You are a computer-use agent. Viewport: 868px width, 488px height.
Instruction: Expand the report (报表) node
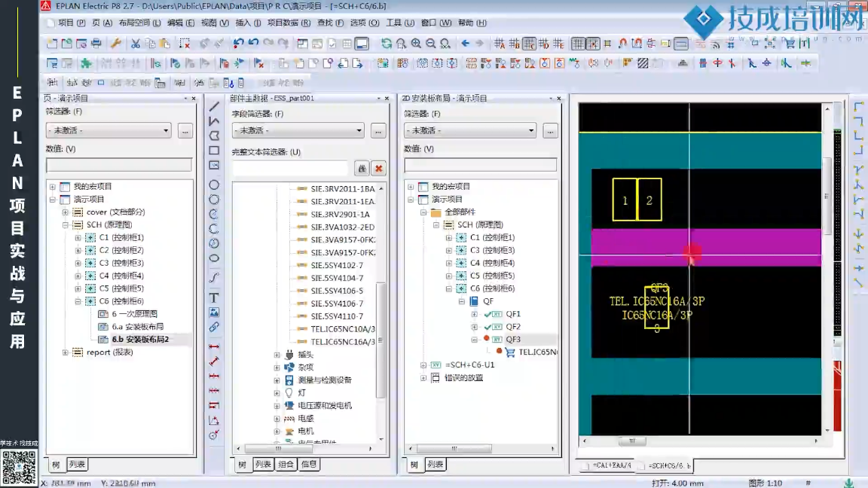(66, 352)
